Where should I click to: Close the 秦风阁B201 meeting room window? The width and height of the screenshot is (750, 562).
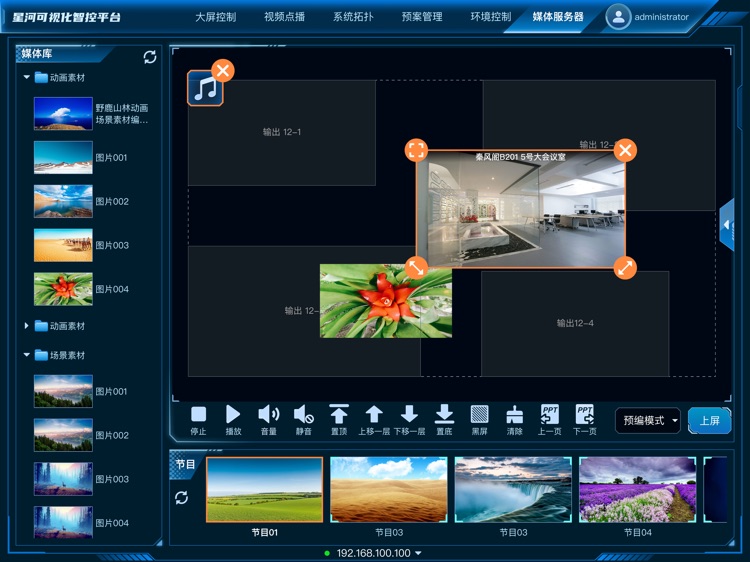625,150
